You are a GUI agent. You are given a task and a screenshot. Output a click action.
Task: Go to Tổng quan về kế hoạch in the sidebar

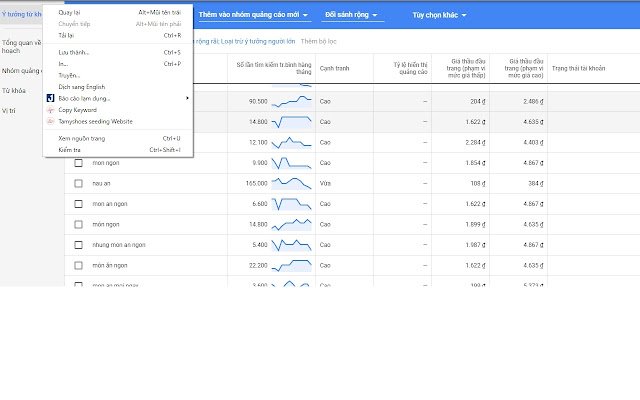(21, 47)
